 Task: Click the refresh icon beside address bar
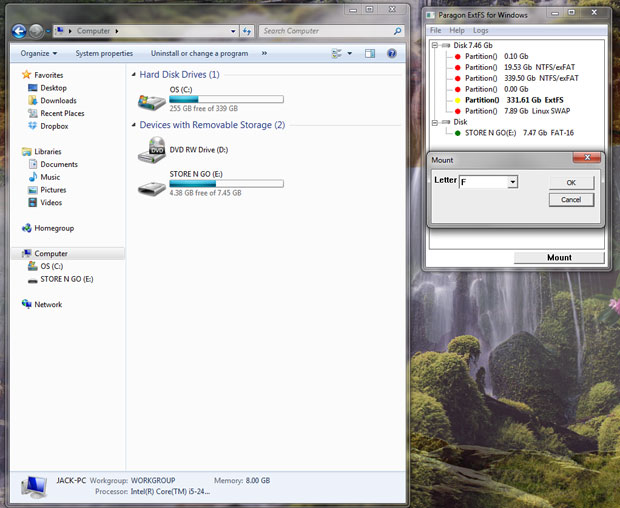247,31
